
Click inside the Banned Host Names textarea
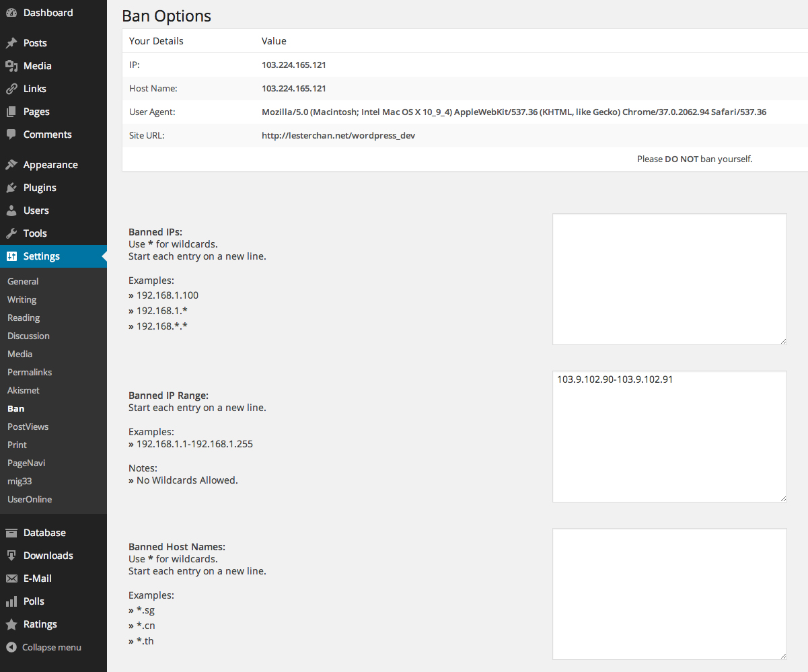point(669,594)
